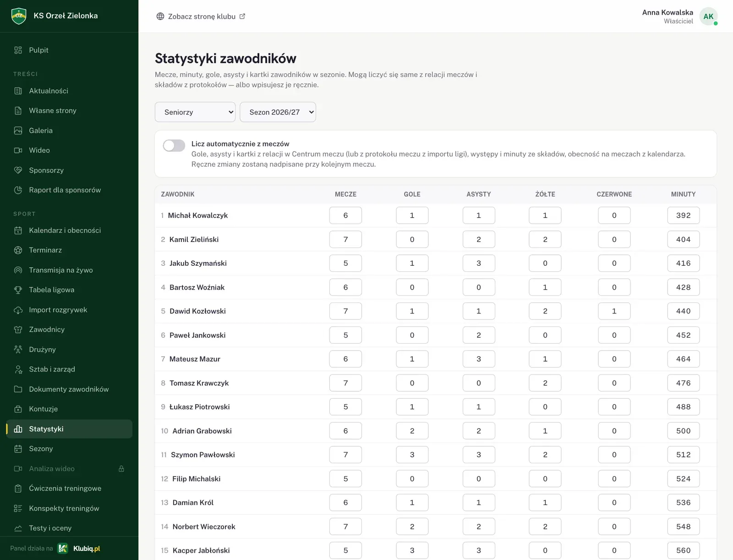Click Norbert Wieczorek's minuty field showing 548
Viewport: 733px width, 560px height.
click(684, 527)
